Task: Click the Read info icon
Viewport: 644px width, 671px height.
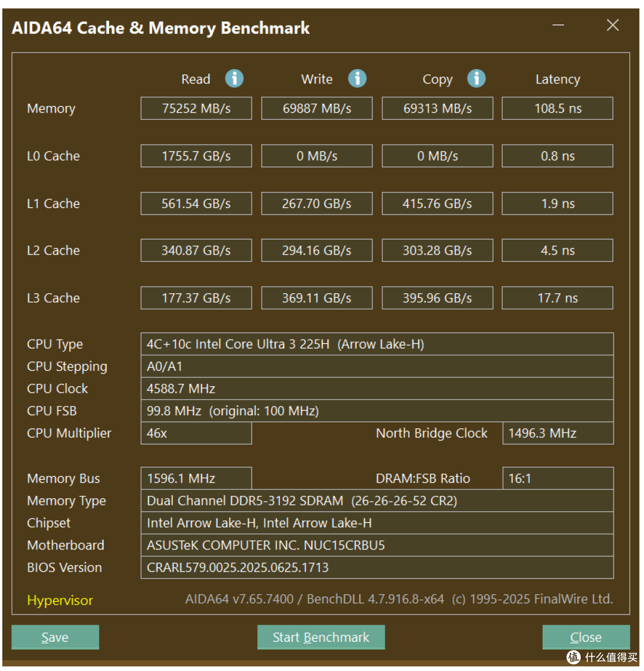Action: pos(234,79)
